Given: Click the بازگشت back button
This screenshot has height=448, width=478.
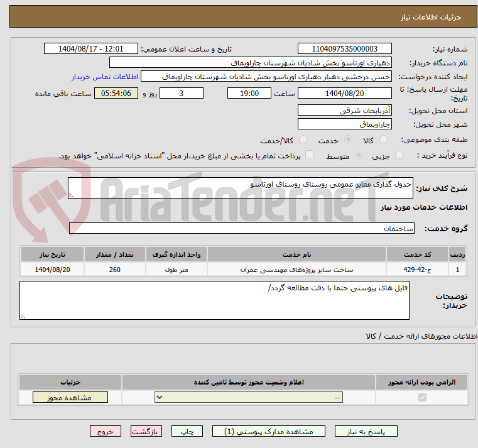Looking at the screenshot, I should click(x=146, y=432).
